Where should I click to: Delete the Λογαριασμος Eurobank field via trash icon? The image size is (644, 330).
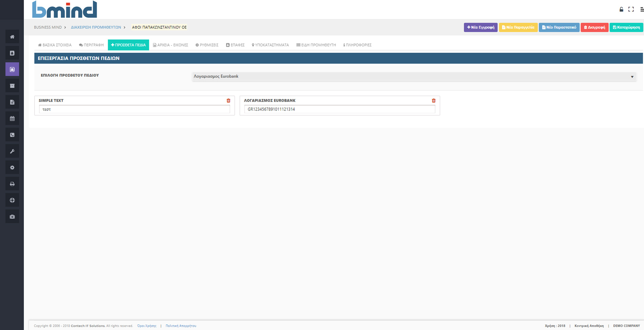(x=434, y=101)
